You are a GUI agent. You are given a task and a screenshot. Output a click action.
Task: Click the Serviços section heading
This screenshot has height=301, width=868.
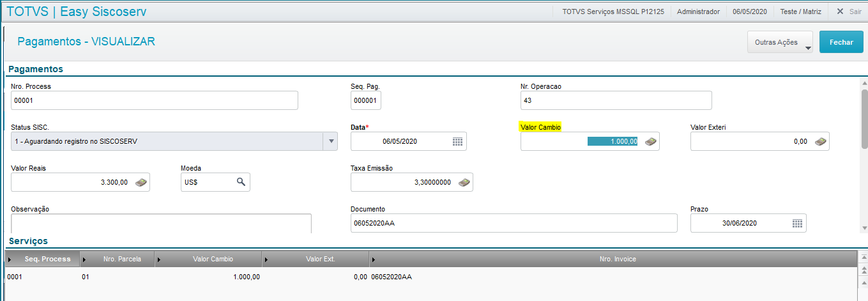(x=27, y=241)
